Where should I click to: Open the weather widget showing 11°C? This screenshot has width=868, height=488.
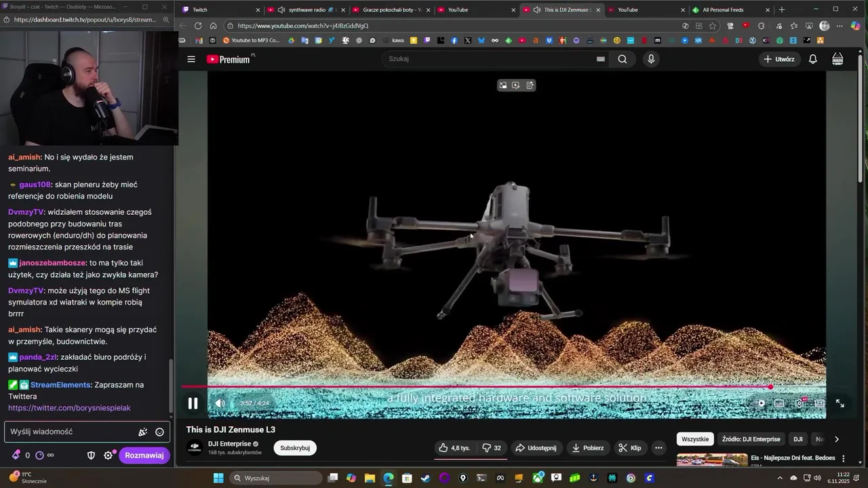(28, 478)
